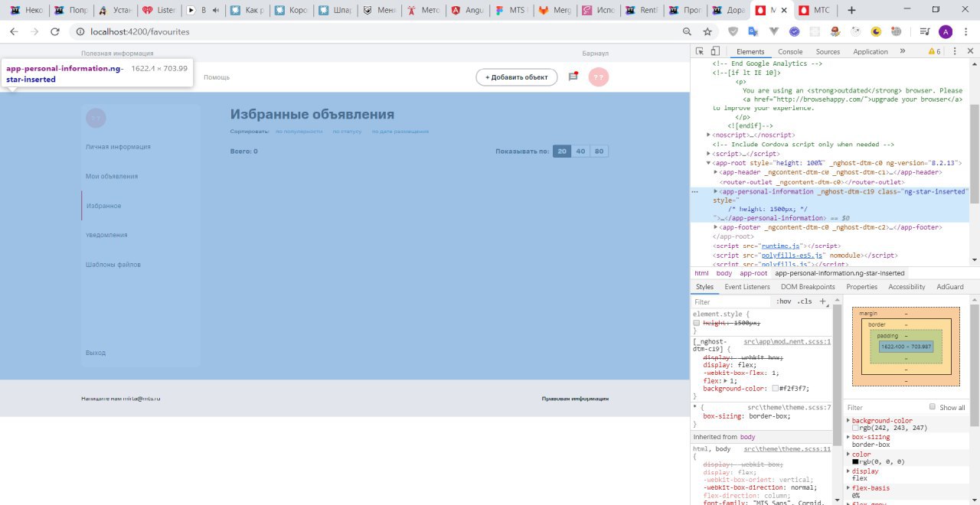Open the media control playlist icon
This screenshot has height=505, width=980.
coord(924,31)
